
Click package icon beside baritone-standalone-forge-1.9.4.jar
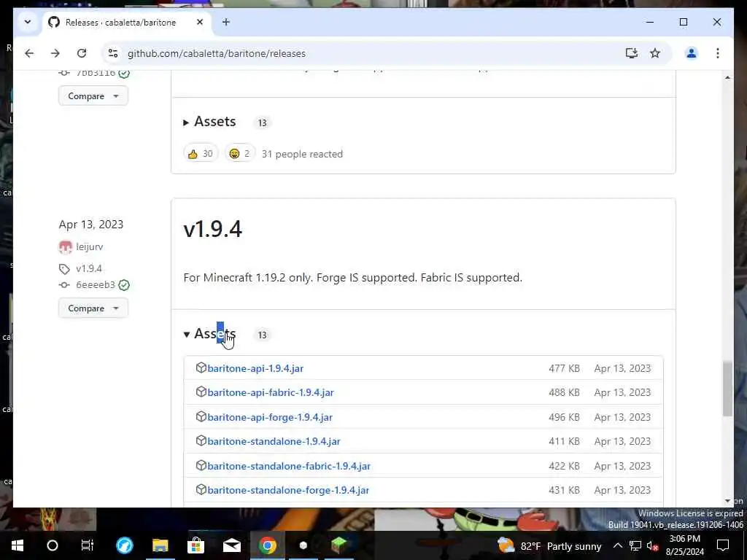201,489
